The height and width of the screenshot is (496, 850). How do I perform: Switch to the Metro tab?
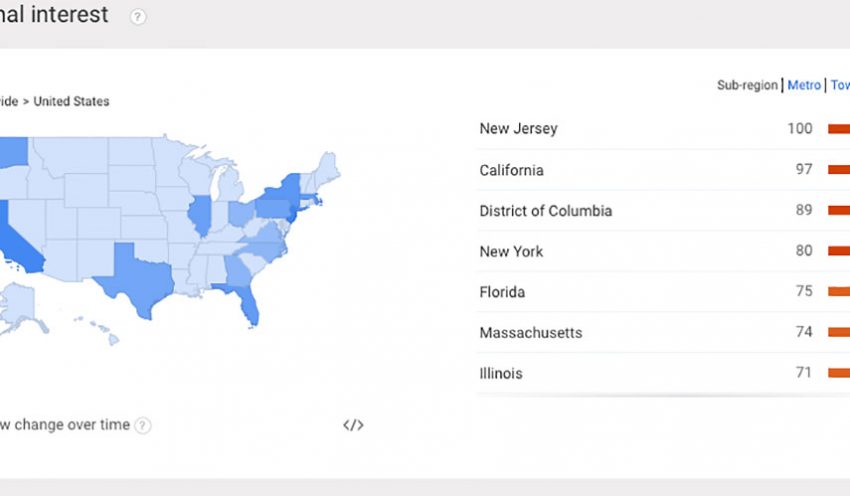(804, 86)
